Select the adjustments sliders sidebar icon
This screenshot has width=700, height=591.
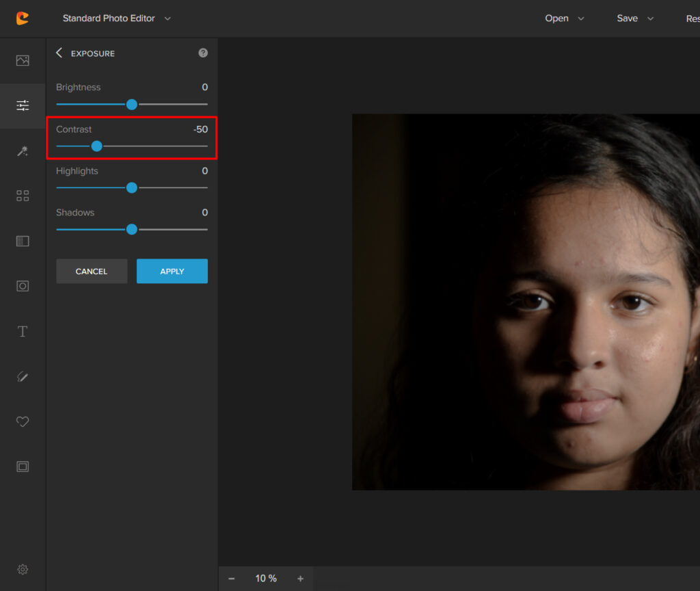pyautogui.click(x=23, y=105)
